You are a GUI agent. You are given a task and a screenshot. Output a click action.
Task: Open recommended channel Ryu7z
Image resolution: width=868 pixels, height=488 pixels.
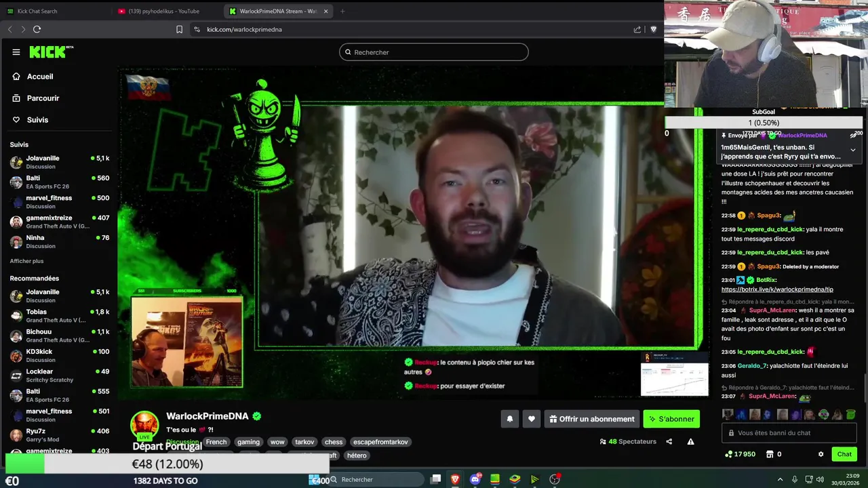59,434
